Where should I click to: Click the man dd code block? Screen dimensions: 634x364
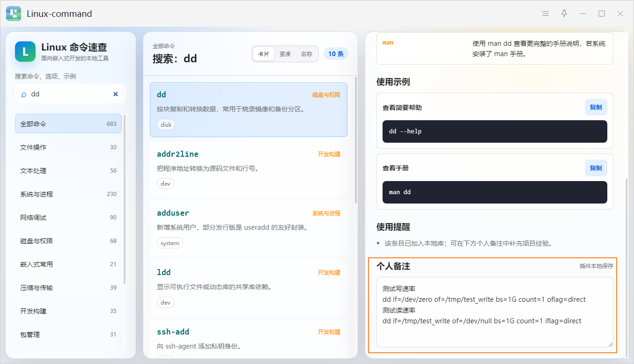tap(495, 192)
